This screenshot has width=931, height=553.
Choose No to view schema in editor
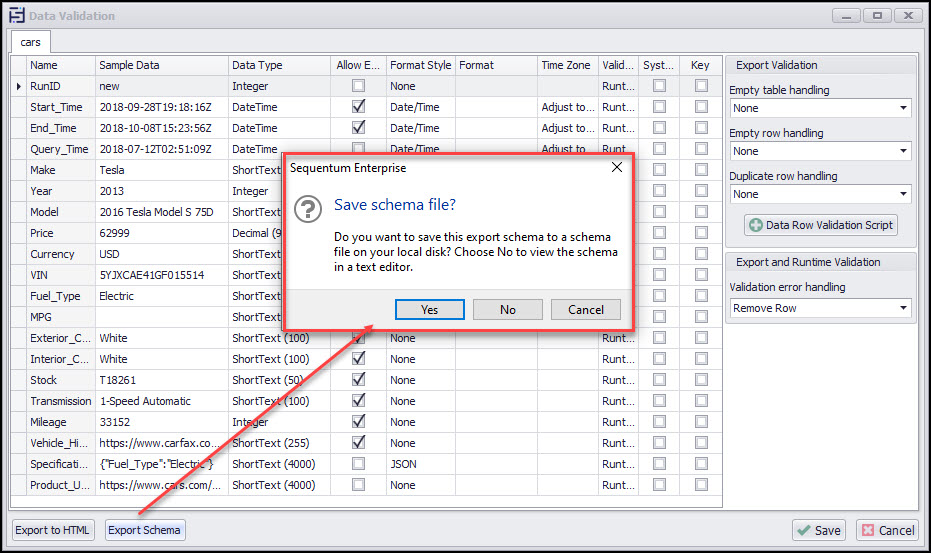[x=508, y=309]
